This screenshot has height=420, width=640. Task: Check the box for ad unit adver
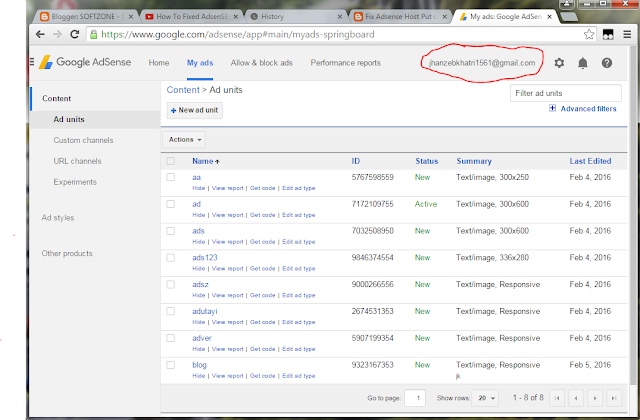[x=171, y=338]
